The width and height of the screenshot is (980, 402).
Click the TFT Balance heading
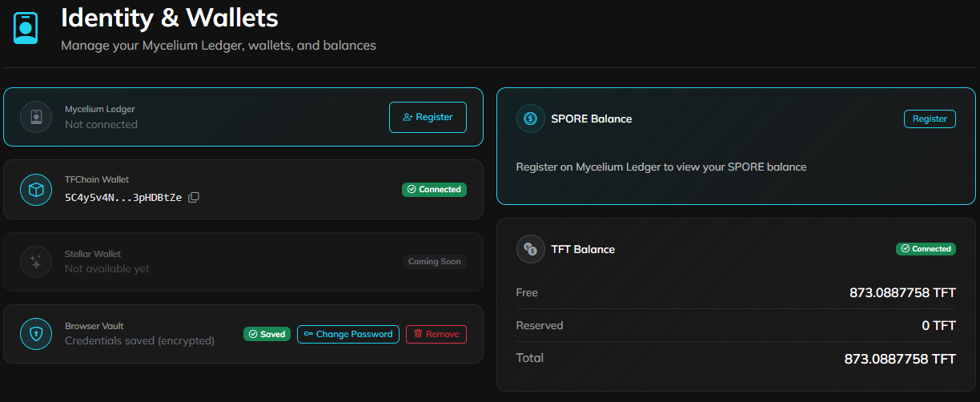pos(583,249)
